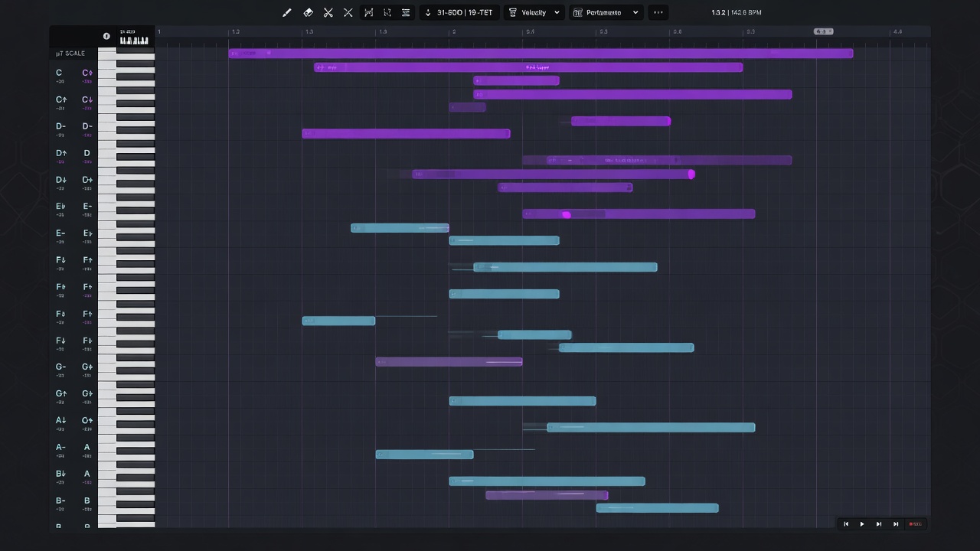
Task: Click the up-down arrows icon in the tuning selector
Action: click(x=428, y=12)
